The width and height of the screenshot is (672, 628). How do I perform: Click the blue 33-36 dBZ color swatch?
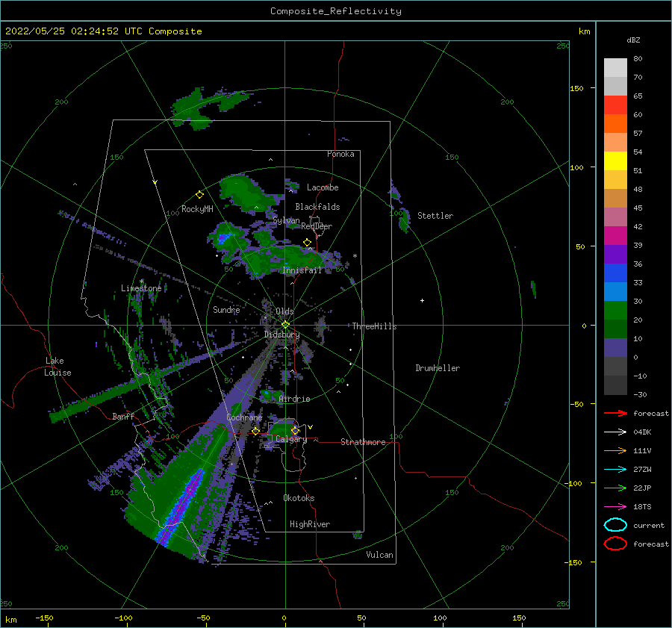coord(615,273)
